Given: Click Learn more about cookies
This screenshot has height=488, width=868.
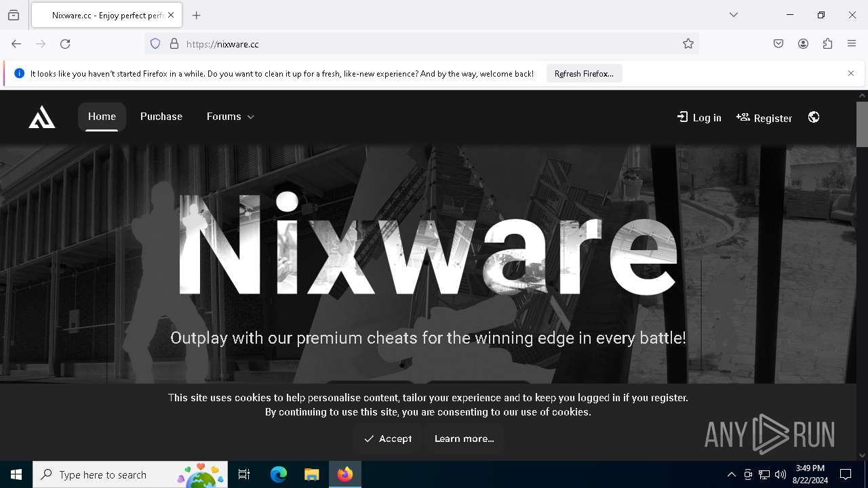Looking at the screenshot, I should point(464,439).
